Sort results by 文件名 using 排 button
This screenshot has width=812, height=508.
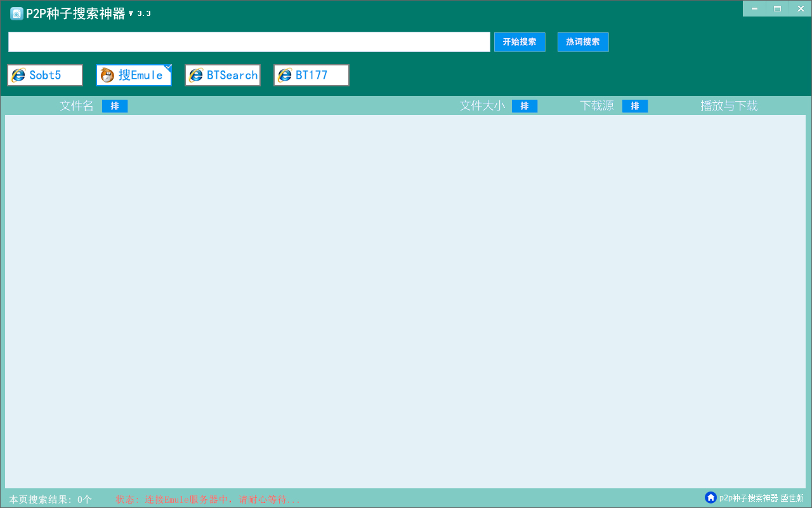(x=115, y=106)
